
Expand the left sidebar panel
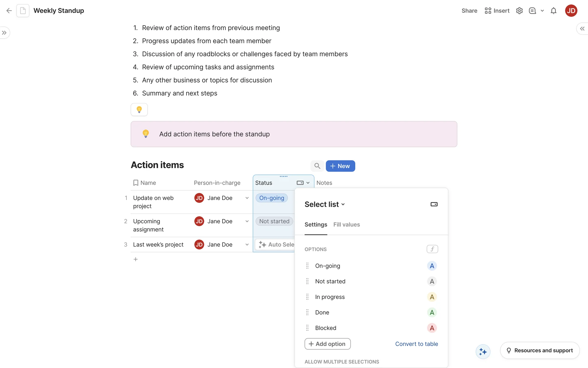4,33
